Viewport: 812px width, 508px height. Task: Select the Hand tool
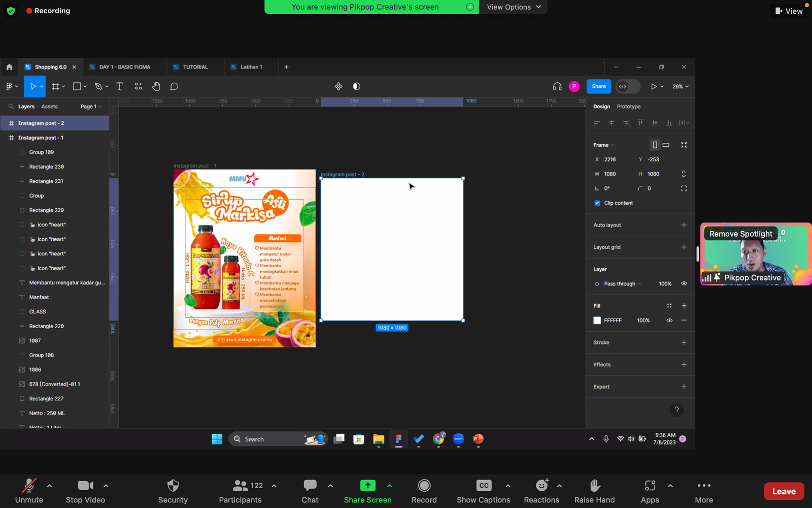[156, 86]
